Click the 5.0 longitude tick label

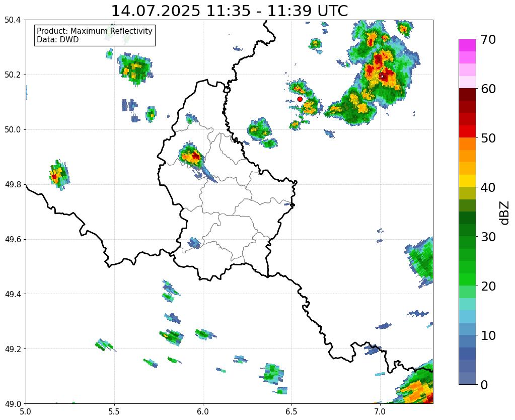[26, 412]
